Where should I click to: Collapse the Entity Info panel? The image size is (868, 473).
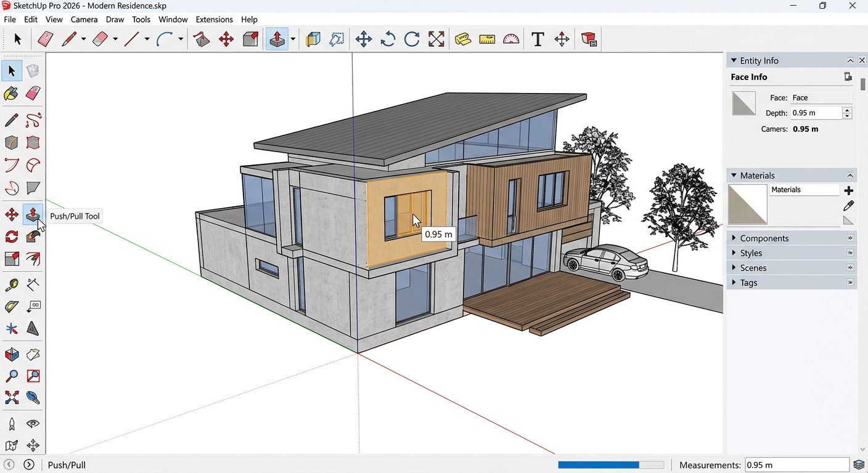(x=850, y=60)
